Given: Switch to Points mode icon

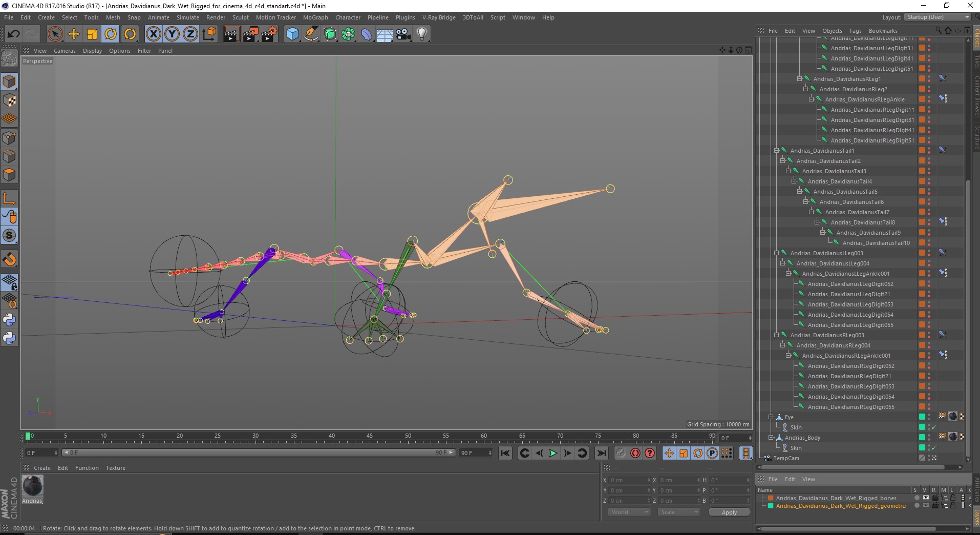Looking at the screenshot, I should tap(9, 138).
